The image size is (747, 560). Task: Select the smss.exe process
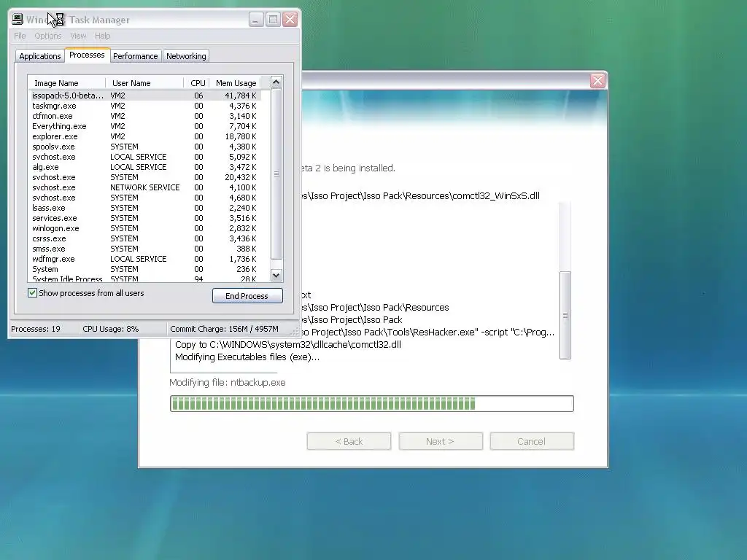pyautogui.click(x=145, y=249)
